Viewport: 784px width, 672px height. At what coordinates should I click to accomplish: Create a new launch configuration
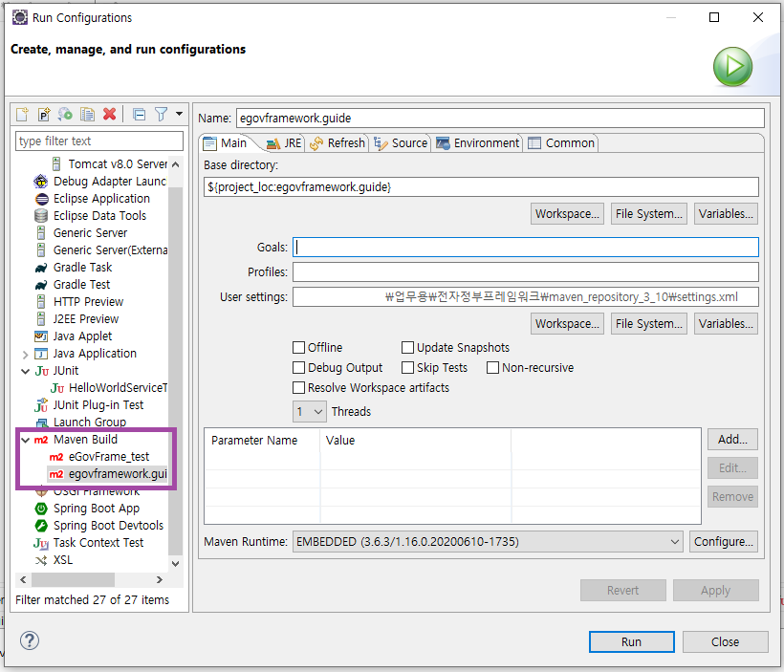pos(22,115)
